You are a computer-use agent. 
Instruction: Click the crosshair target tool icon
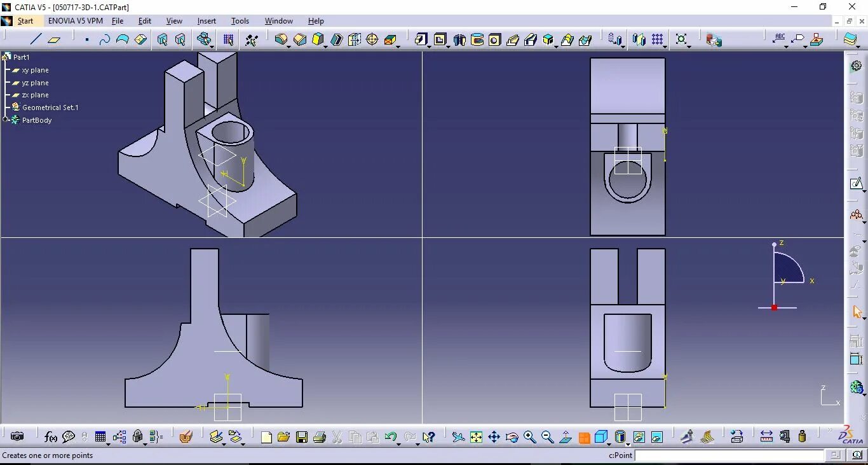coord(372,39)
